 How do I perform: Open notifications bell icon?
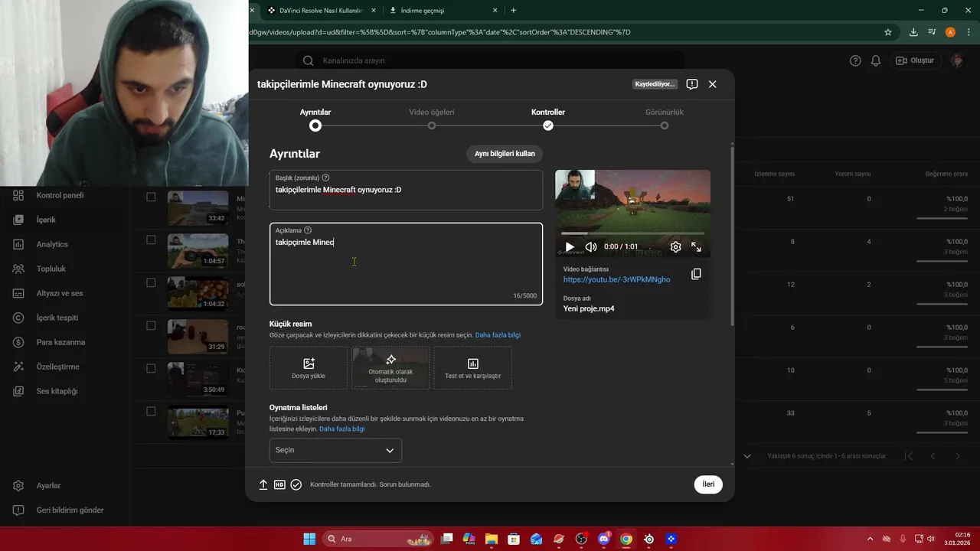click(x=876, y=60)
